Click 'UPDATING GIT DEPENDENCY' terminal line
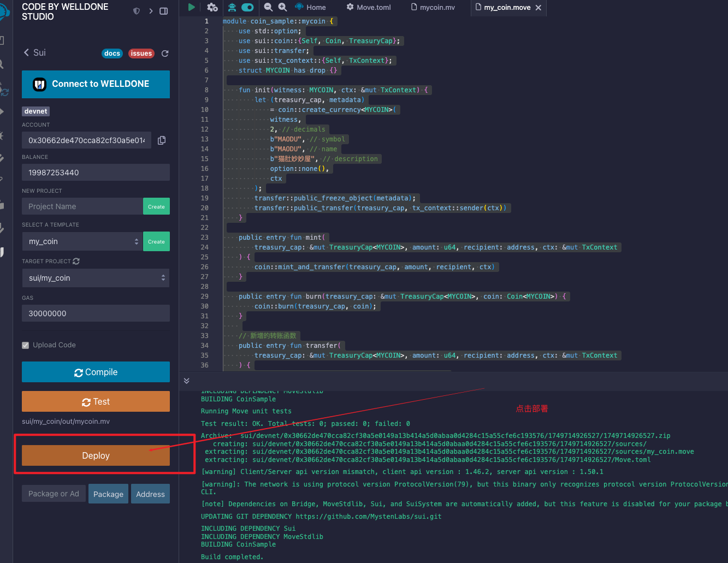The height and width of the screenshot is (563, 728). [x=321, y=517]
